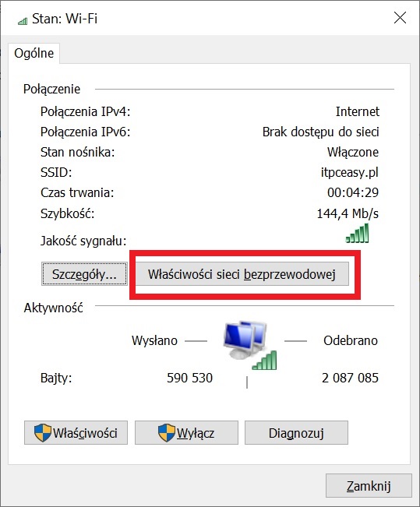
Task: Select the Ogólne tab
Action: click(34, 53)
